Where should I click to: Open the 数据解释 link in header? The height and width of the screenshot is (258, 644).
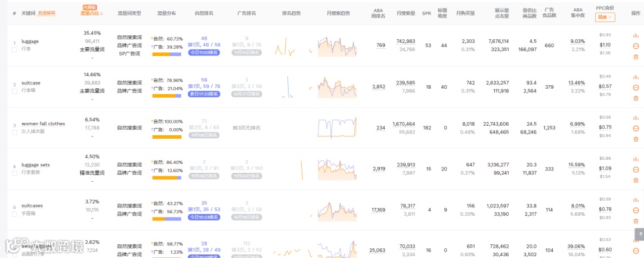47,13
